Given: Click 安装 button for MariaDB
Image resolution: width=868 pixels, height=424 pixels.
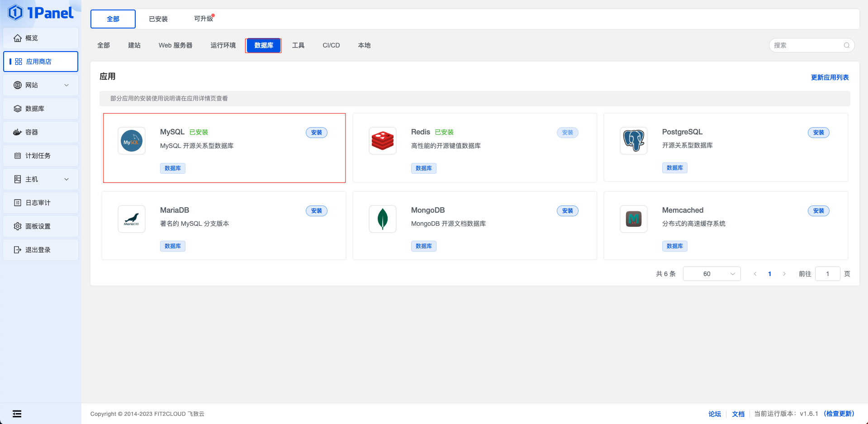Looking at the screenshot, I should [317, 211].
